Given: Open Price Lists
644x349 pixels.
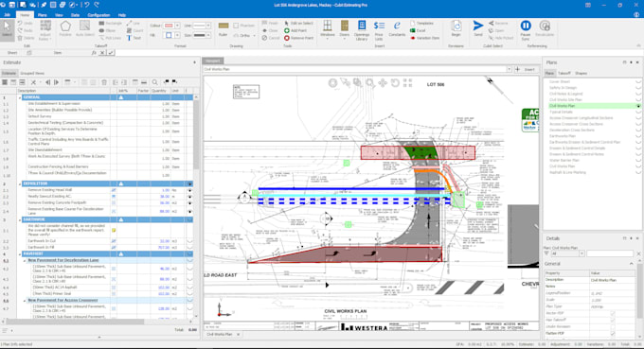Looking at the screenshot, I should (x=379, y=30).
